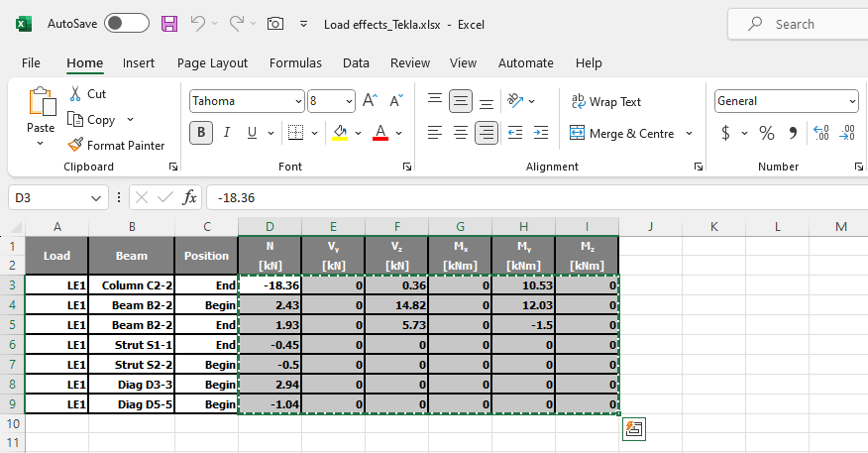The image size is (868, 453).
Task: Toggle the AutoSave switch
Action: [126, 24]
